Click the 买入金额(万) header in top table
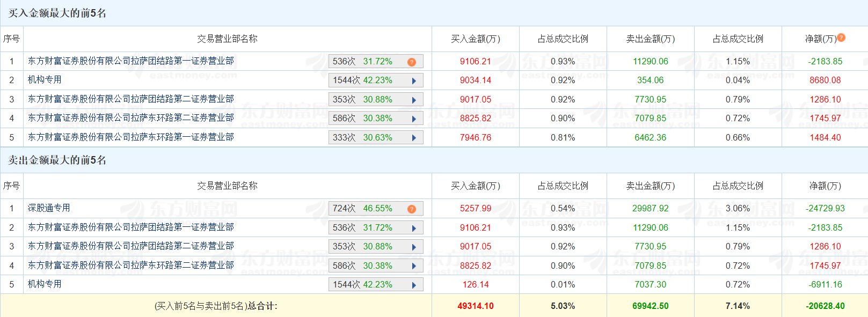The width and height of the screenshot is (868, 317). [475, 39]
